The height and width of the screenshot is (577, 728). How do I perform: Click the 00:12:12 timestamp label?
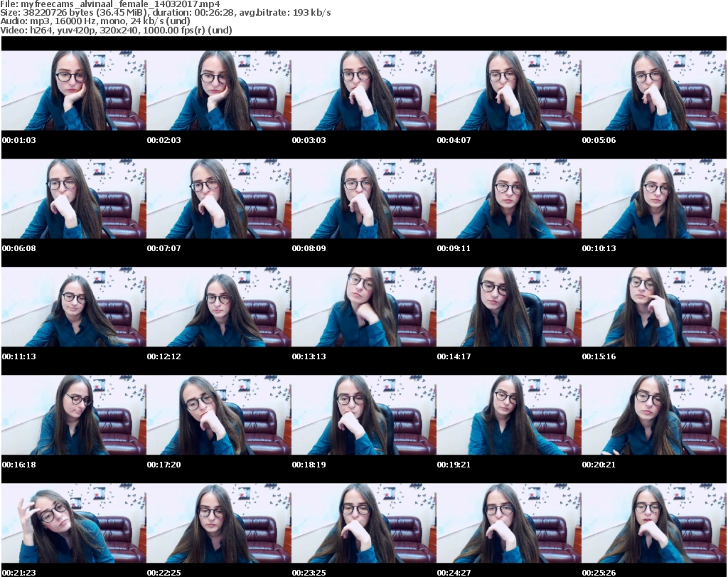coord(164,356)
